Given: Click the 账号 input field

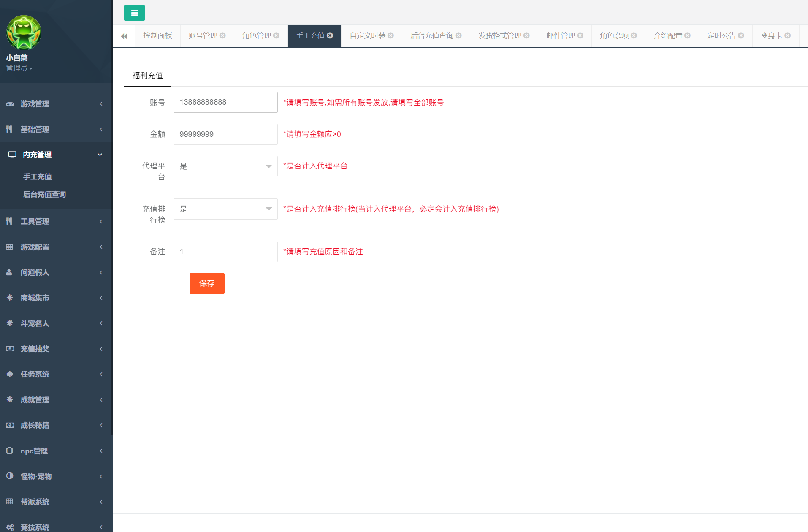Looking at the screenshot, I should pyautogui.click(x=225, y=103).
